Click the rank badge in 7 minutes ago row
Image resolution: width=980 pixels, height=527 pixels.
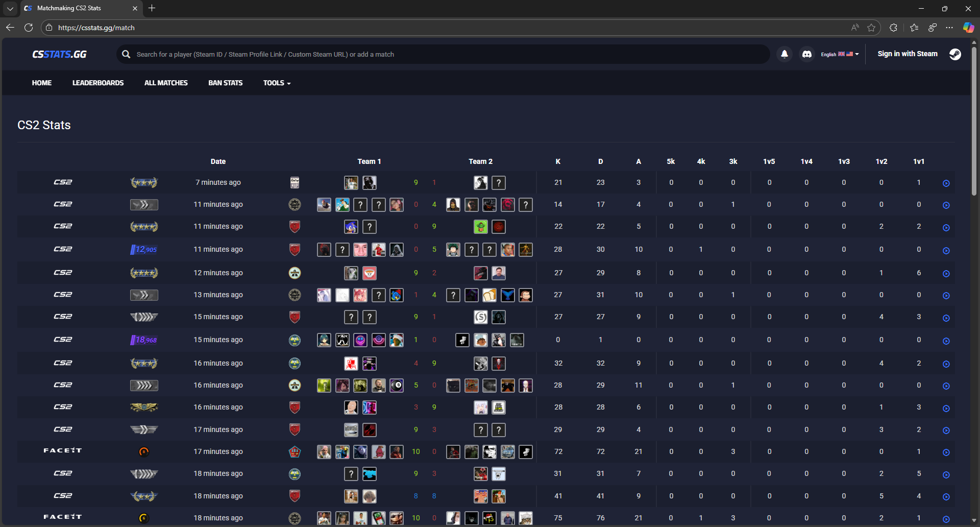(x=144, y=182)
